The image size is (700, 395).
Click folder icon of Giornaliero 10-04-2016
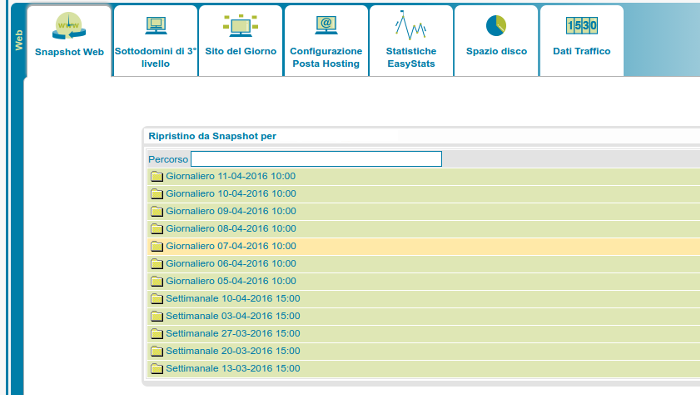(157, 194)
